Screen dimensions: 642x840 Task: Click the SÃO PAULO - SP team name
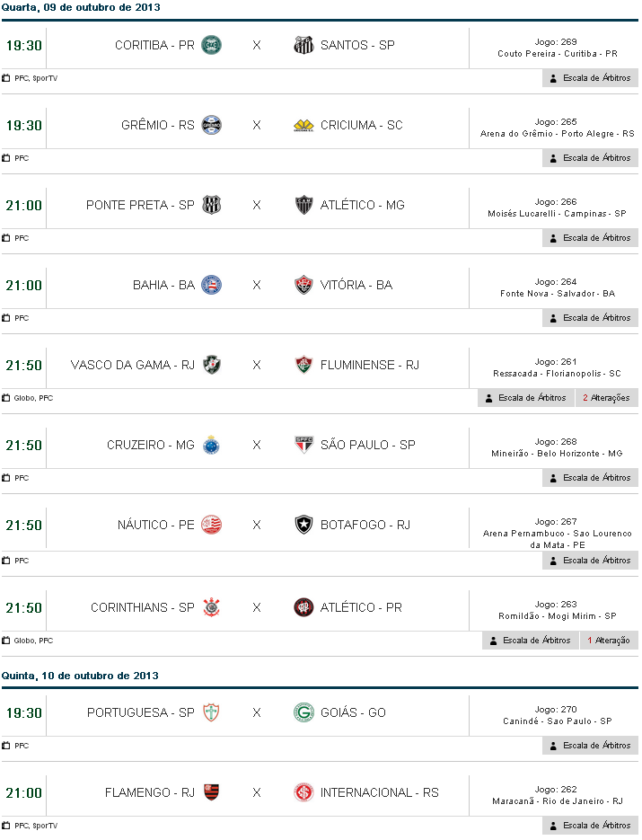[x=367, y=445]
